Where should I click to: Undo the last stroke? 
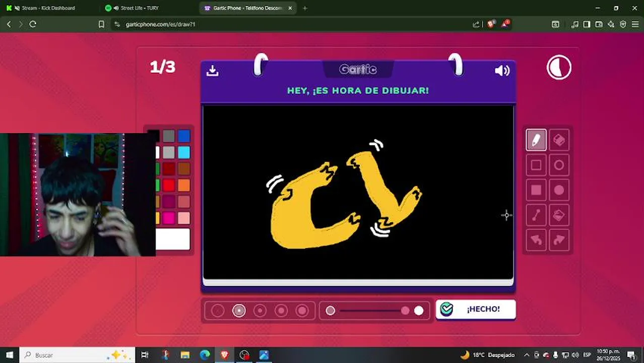point(536,240)
